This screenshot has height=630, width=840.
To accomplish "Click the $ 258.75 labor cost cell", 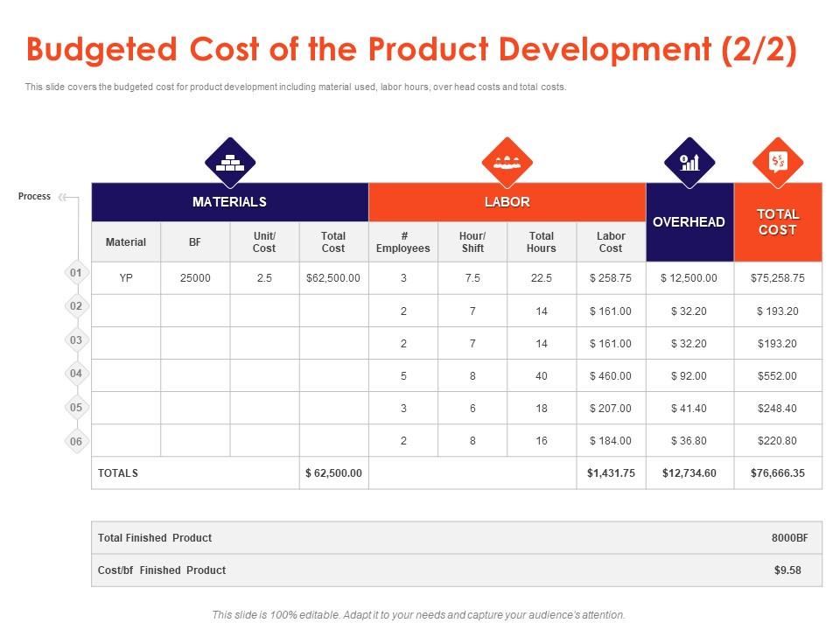I will (x=611, y=278).
